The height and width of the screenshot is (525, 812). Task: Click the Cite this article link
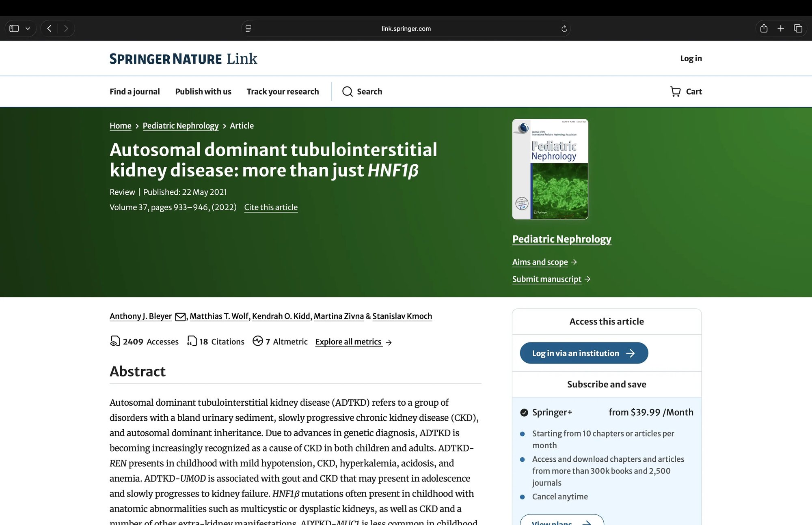coord(271,207)
